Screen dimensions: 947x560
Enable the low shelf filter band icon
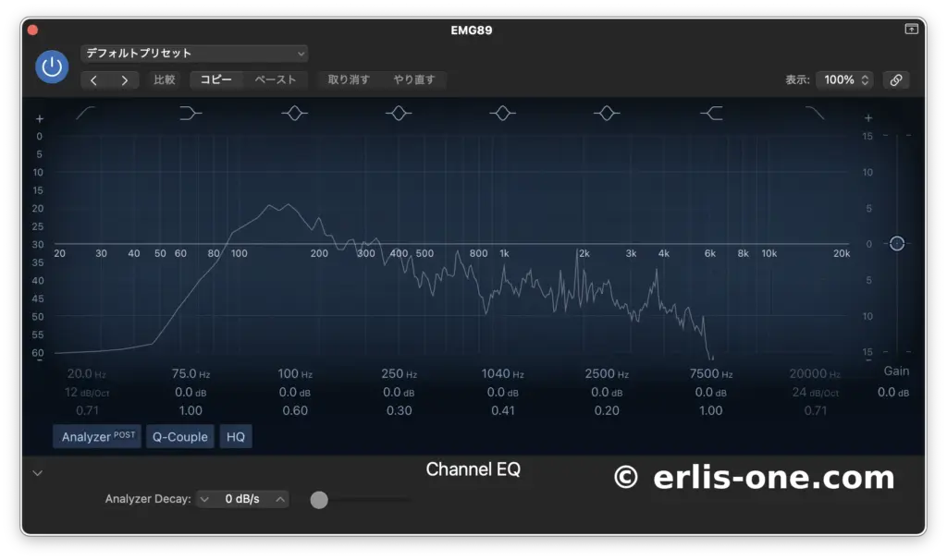[190, 113]
